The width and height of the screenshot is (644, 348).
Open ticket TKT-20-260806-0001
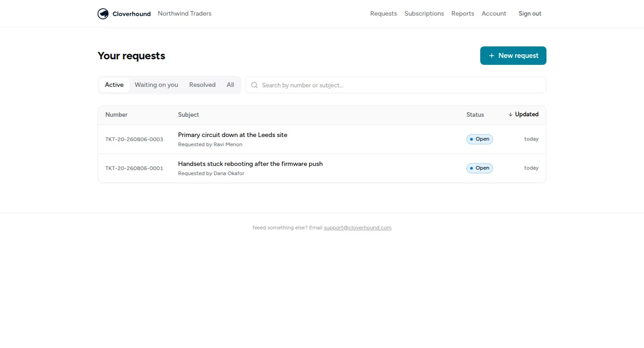[x=134, y=168]
